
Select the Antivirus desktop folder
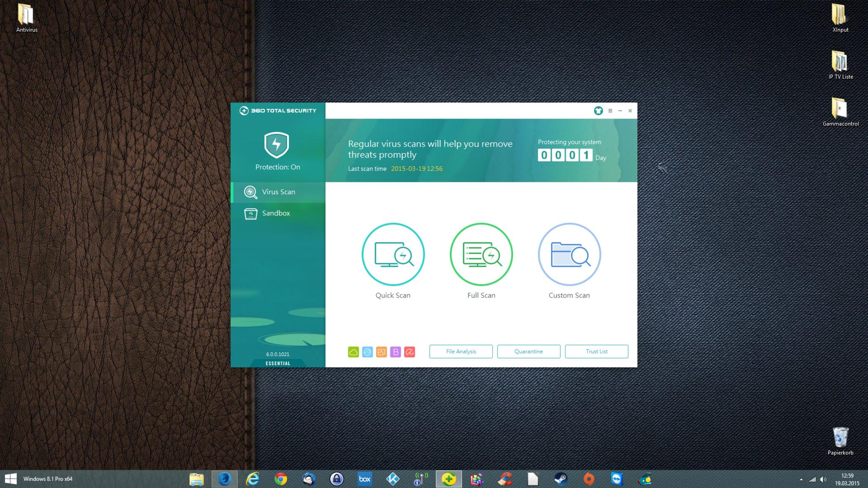coord(27,18)
